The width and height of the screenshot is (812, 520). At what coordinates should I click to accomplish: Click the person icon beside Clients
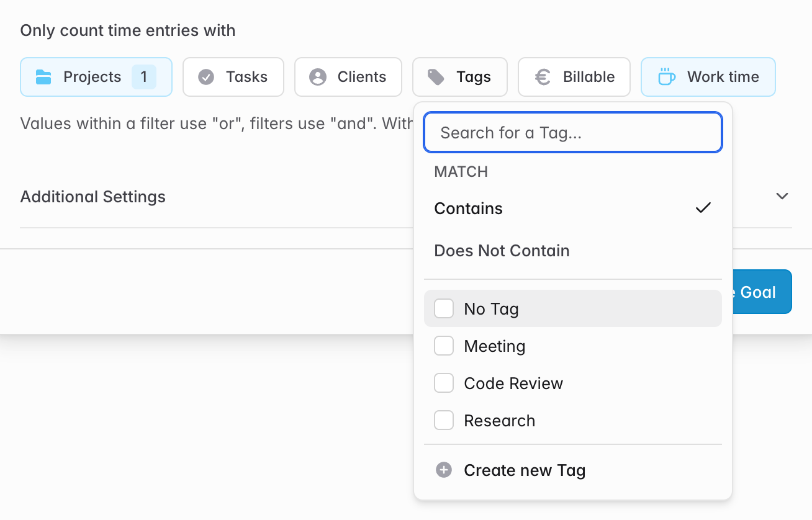tap(318, 77)
